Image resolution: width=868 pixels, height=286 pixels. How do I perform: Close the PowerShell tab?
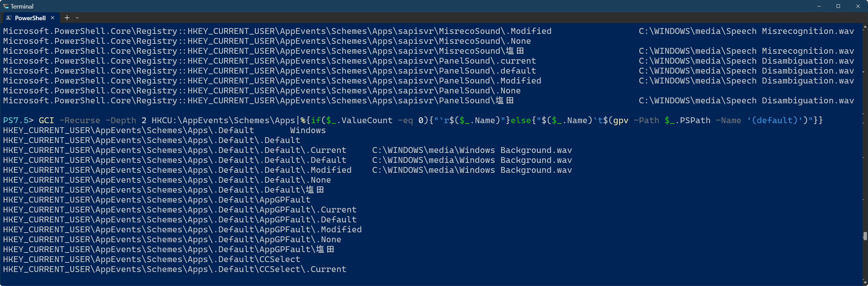pos(52,18)
